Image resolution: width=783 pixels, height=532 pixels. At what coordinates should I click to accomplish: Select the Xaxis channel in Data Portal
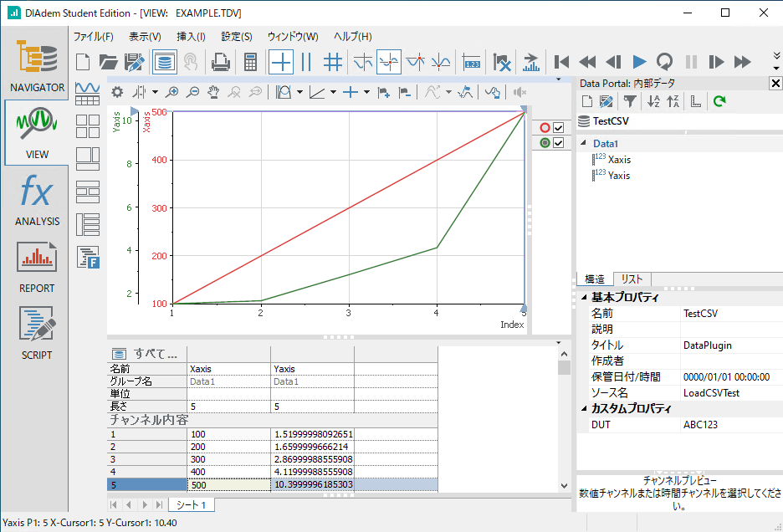(x=619, y=160)
